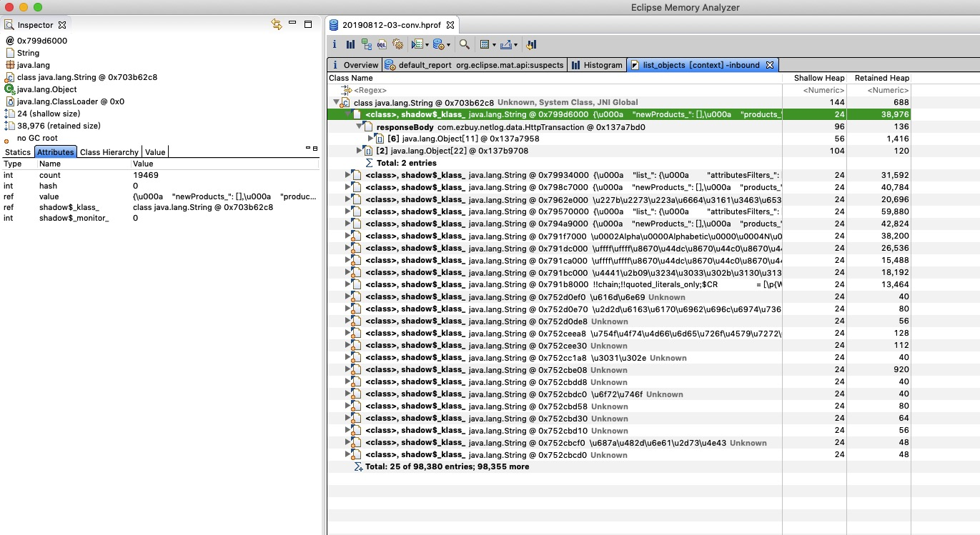980x535 pixels.
Task: Click the Type column header in attributes table
Action: click(x=19, y=164)
